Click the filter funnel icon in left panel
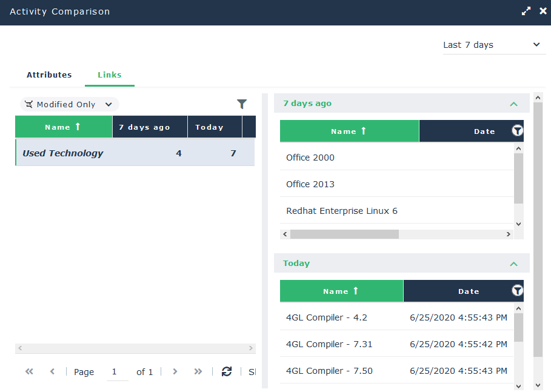The width and height of the screenshot is (551, 392). (x=242, y=104)
